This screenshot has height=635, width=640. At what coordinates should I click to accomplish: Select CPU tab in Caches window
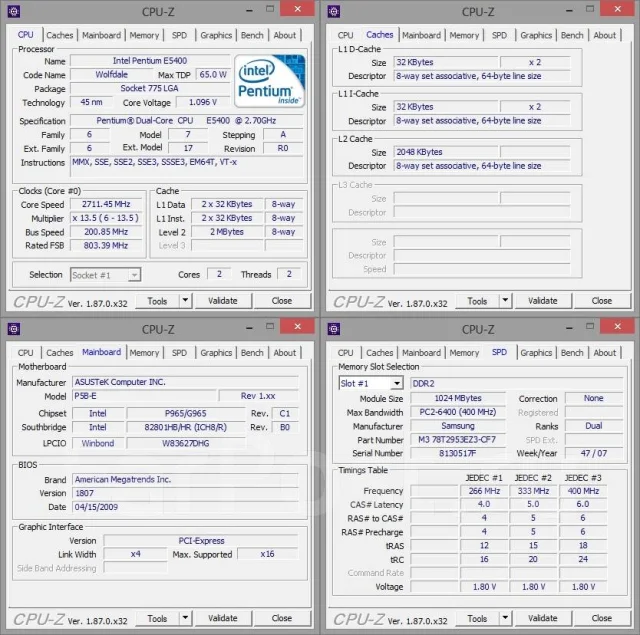(345, 35)
